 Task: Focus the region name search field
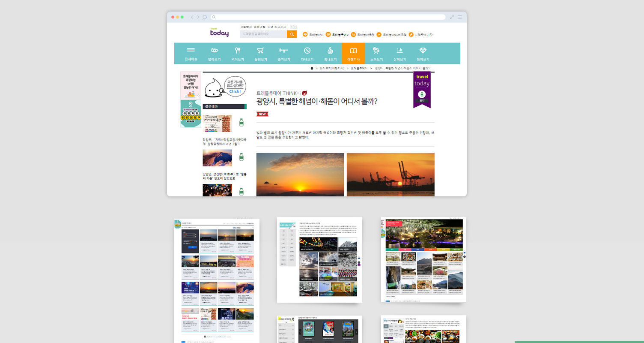(263, 34)
